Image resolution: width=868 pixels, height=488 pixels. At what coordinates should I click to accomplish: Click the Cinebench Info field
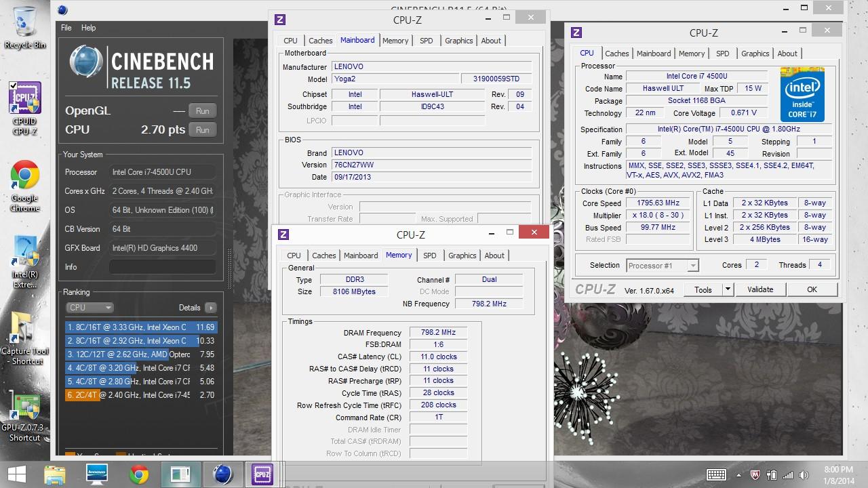[x=163, y=267]
